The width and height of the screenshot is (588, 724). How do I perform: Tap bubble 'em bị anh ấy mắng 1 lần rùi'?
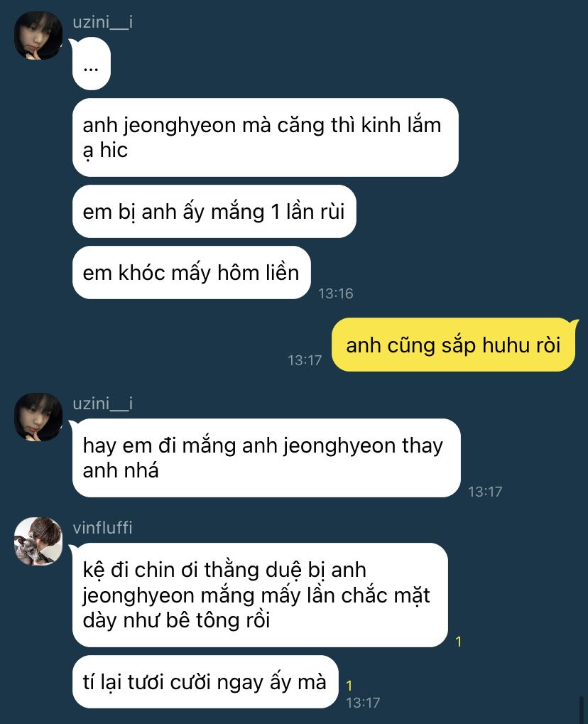[214, 212]
